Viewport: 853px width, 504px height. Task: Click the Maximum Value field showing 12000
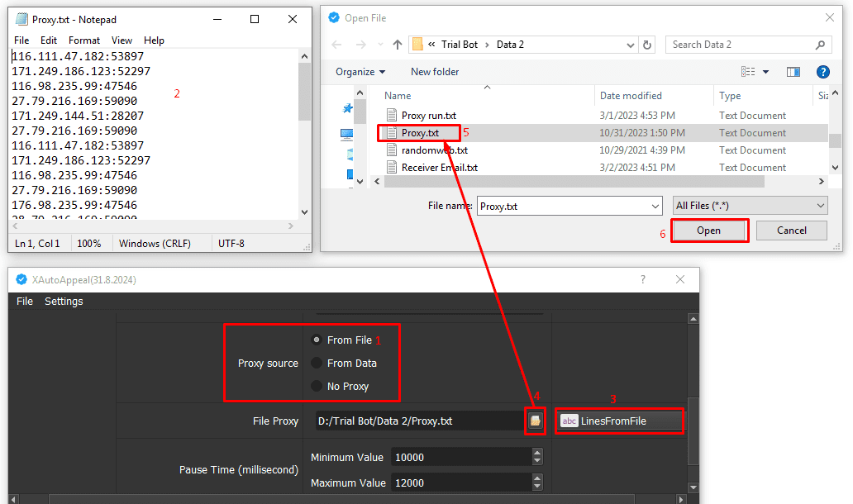(461, 483)
